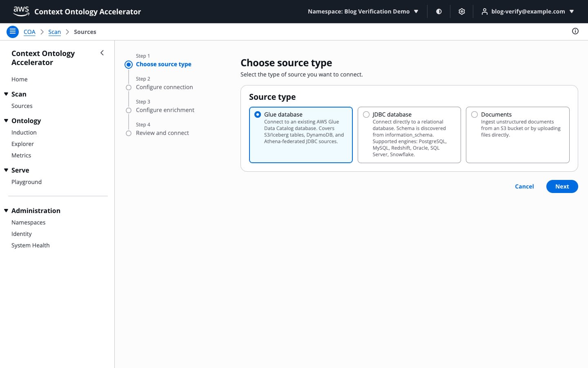The width and height of the screenshot is (588, 368).
Task: Click the Configure connection wizard step
Action: tap(165, 87)
